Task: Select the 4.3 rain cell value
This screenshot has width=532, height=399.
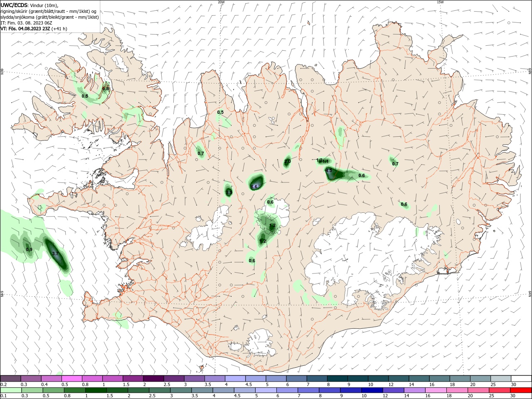Action: (329, 171)
